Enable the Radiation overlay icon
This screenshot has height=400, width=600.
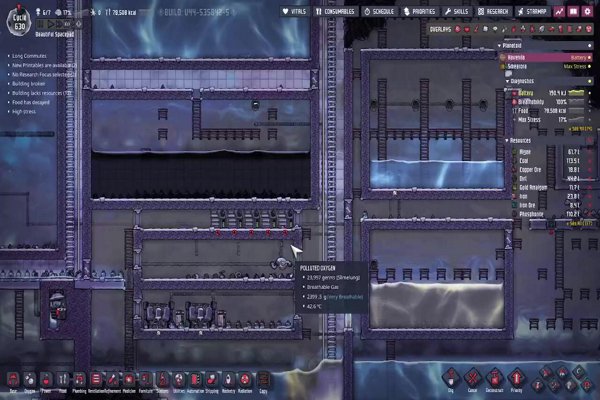tap(589, 29)
